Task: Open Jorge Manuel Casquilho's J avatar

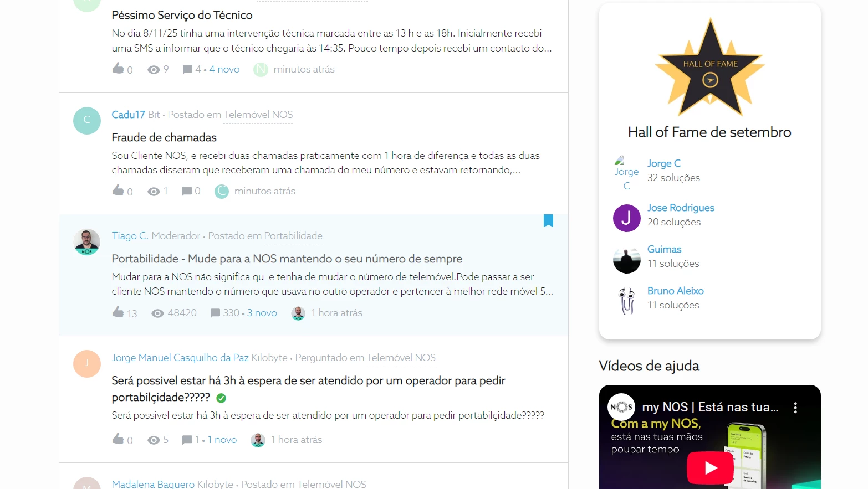Action: click(87, 364)
